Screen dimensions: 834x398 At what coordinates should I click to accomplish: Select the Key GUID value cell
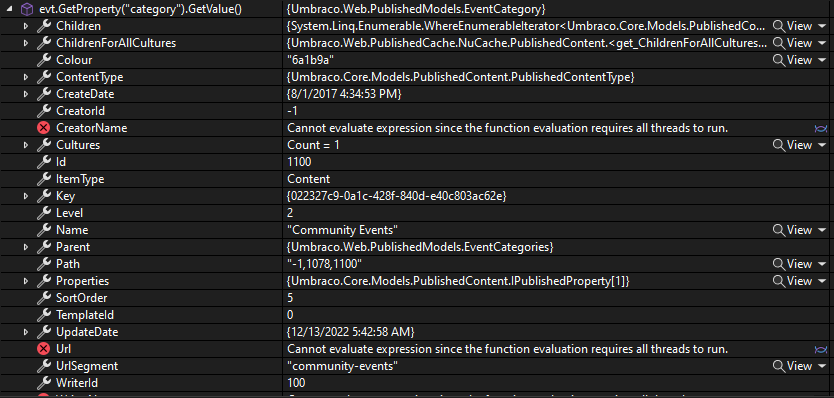(x=397, y=196)
